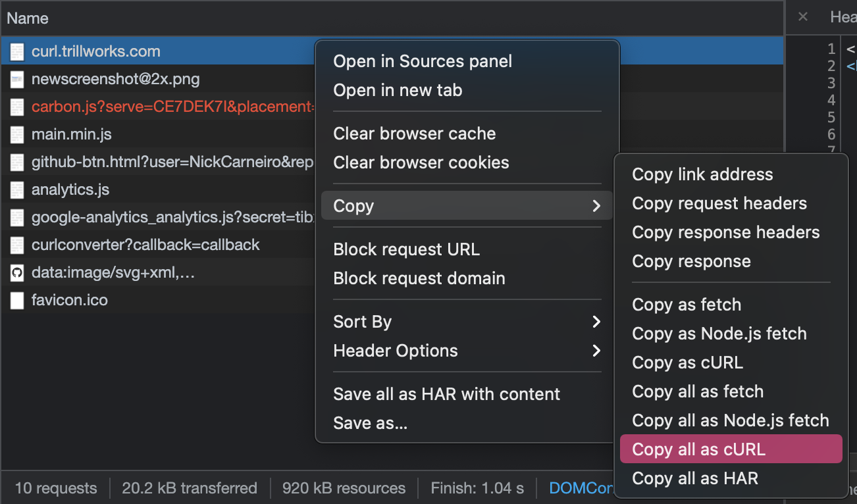857x504 pixels.
Task: Click the Finish: 1.04 s status text
Action: tap(477, 488)
